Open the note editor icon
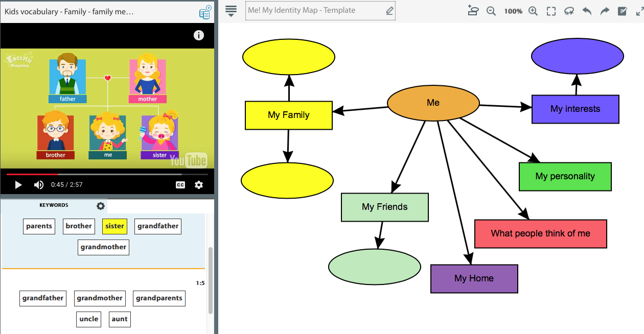Image resolution: width=644 pixels, height=334 pixels. click(623, 11)
